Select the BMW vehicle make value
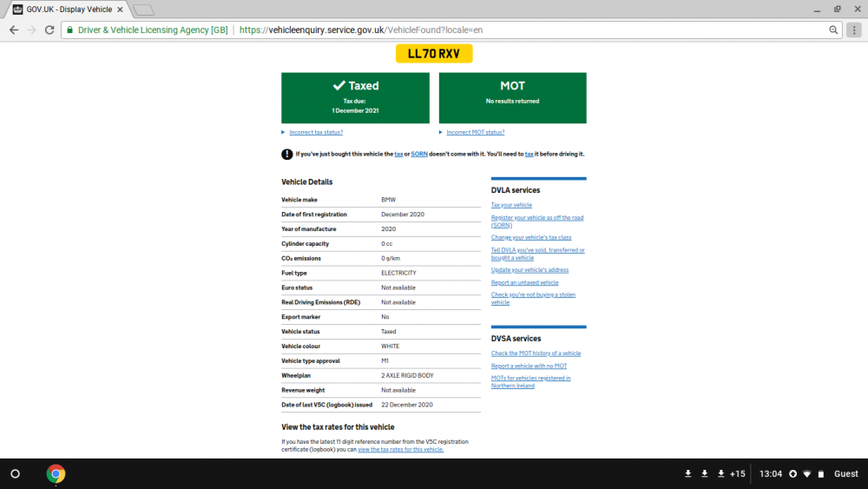The height and width of the screenshot is (489, 868). coord(388,200)
